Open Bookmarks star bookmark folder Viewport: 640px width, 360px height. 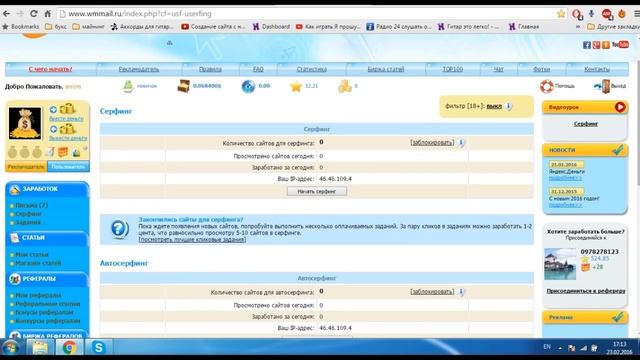(x=21, y=27)
